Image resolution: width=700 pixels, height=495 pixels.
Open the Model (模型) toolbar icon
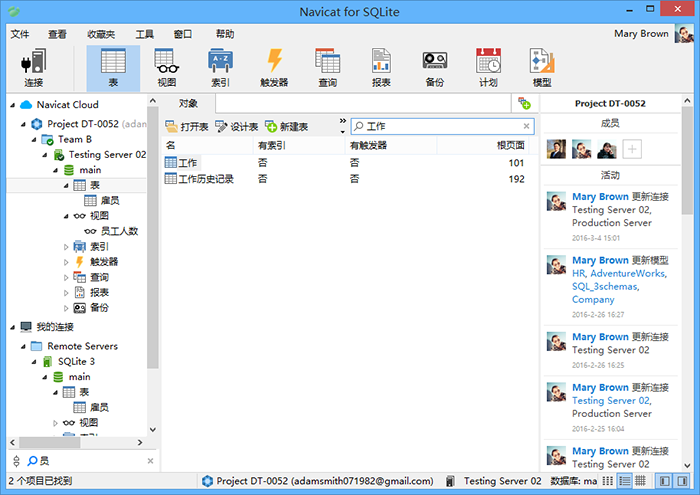pyautogui.click(x=542, y=68)
